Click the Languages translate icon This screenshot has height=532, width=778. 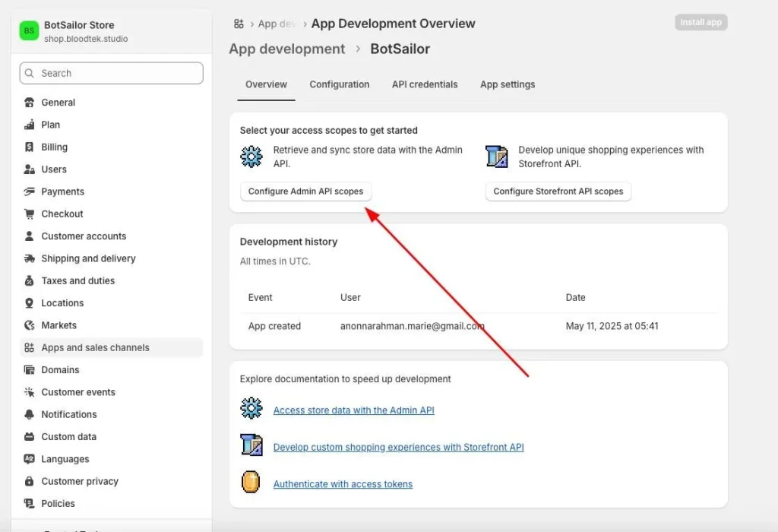[x=30, y=460]
